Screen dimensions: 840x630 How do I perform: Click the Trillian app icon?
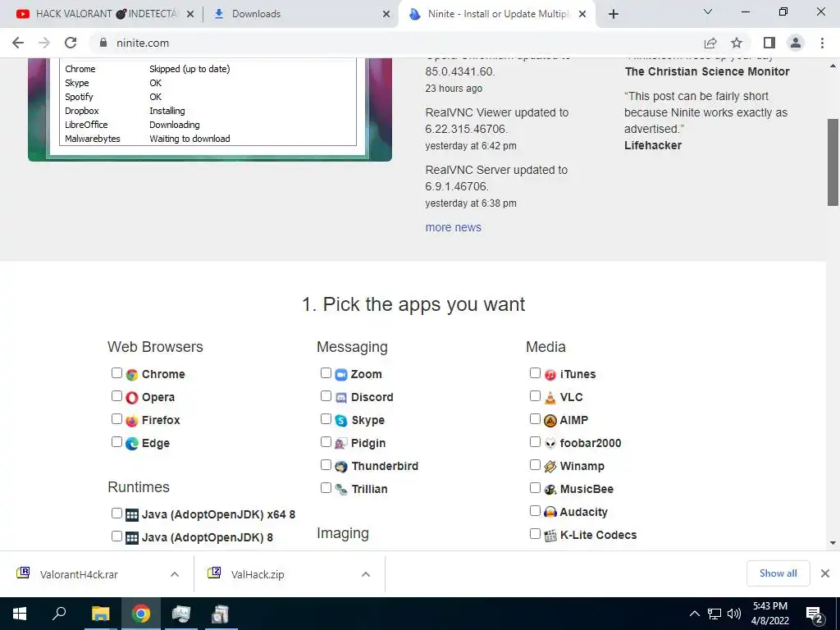pos(341,489)
